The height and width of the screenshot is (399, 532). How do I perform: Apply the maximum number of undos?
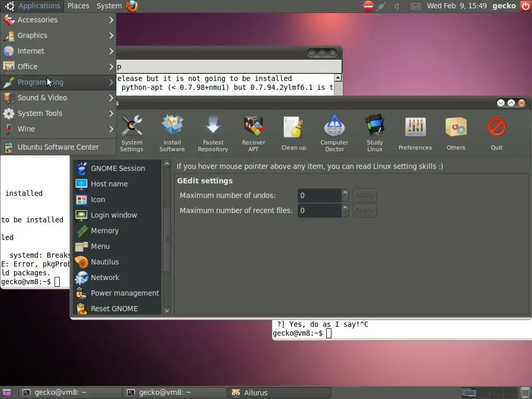(x=365, y=195)
